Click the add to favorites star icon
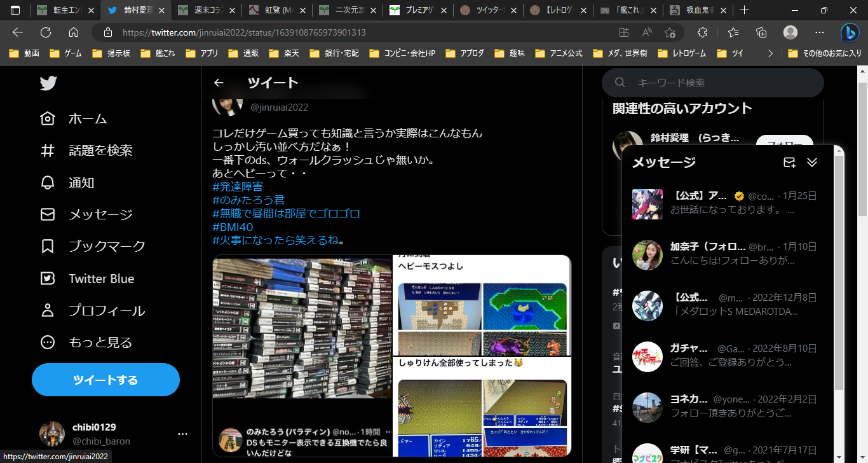The image size is (868, 463). (670, 32)
